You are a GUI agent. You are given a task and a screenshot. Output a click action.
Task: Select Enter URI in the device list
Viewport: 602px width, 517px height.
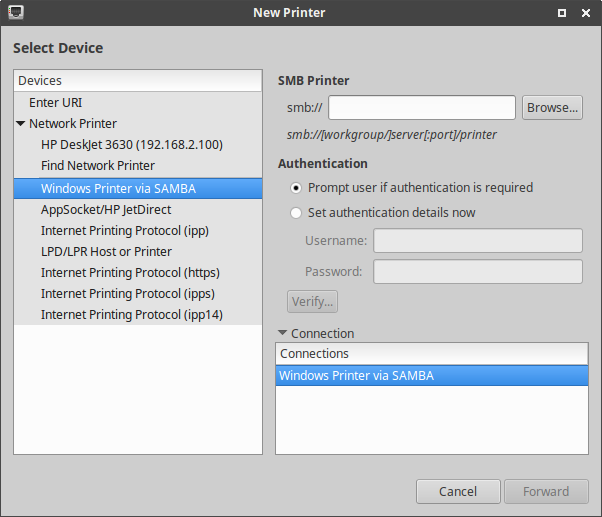[56, 102]
